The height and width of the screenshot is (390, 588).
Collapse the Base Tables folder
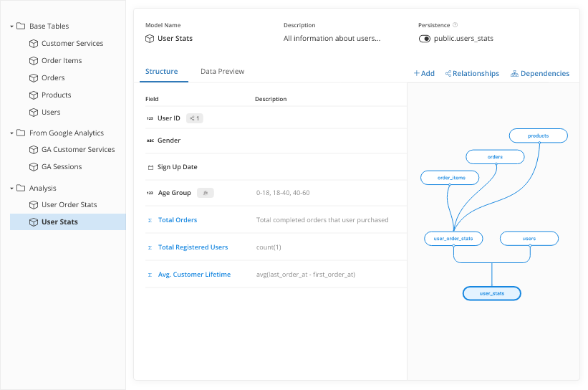pos(12,27)
